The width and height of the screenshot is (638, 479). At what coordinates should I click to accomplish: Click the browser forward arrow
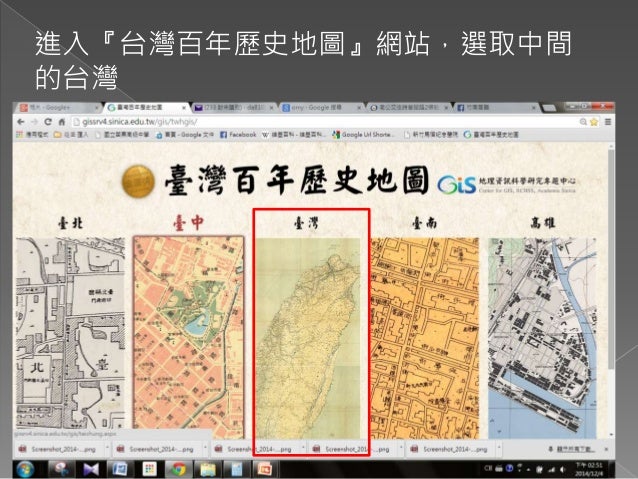tap(35, 121)
